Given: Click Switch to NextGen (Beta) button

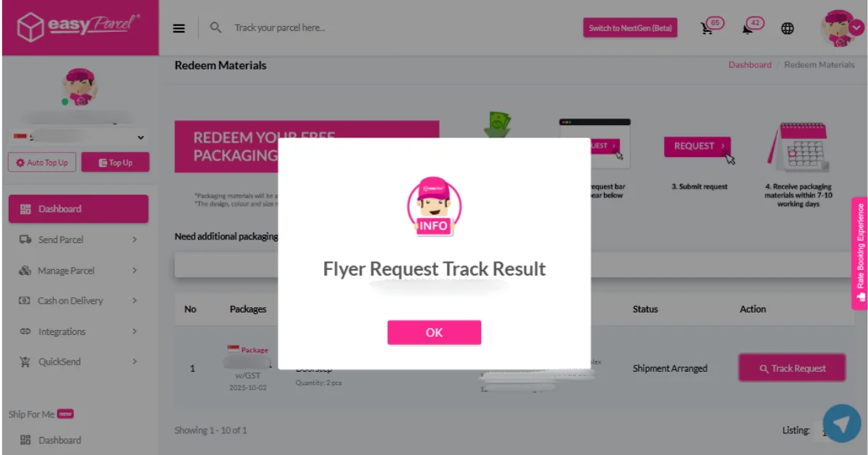Looking at the screenshot, I should [x=630, y=28].
